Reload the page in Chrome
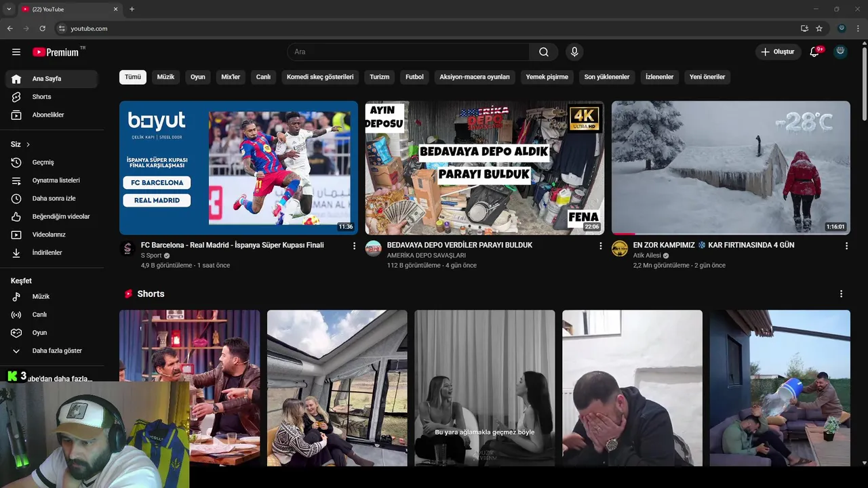This screenshot has height=488, width=868. tap(42, 28)
